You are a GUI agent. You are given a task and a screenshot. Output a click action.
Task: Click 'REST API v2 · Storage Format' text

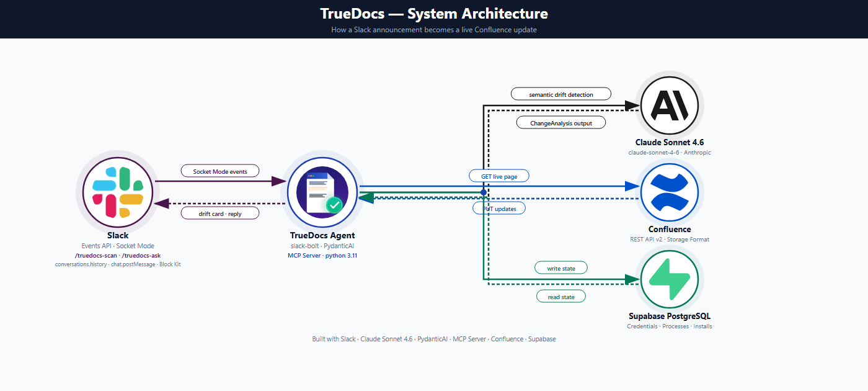click(670, 239)
